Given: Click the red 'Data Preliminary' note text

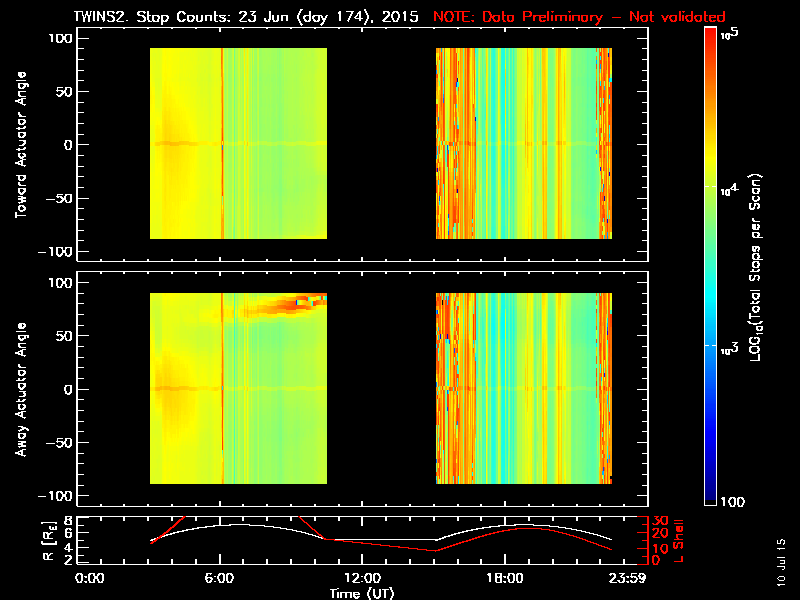Looking at the screenshot, I should pos(579,17).
